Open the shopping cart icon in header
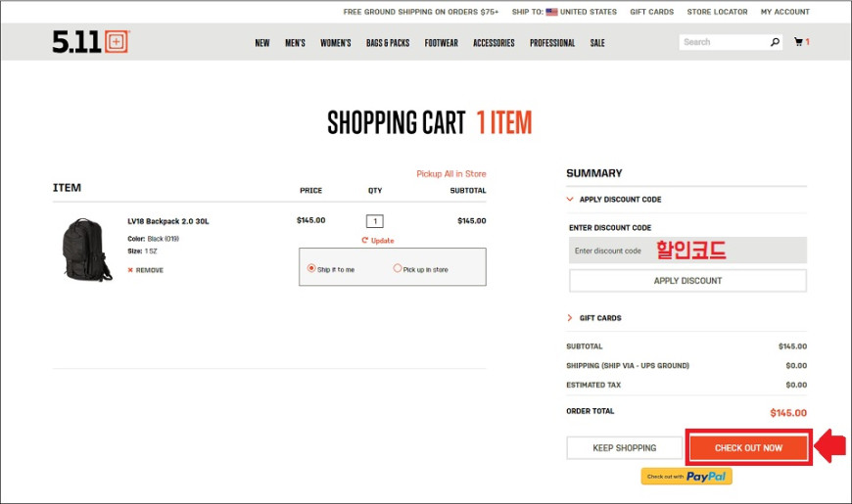This screenshot has height=504, width=852. pos(798,41)
